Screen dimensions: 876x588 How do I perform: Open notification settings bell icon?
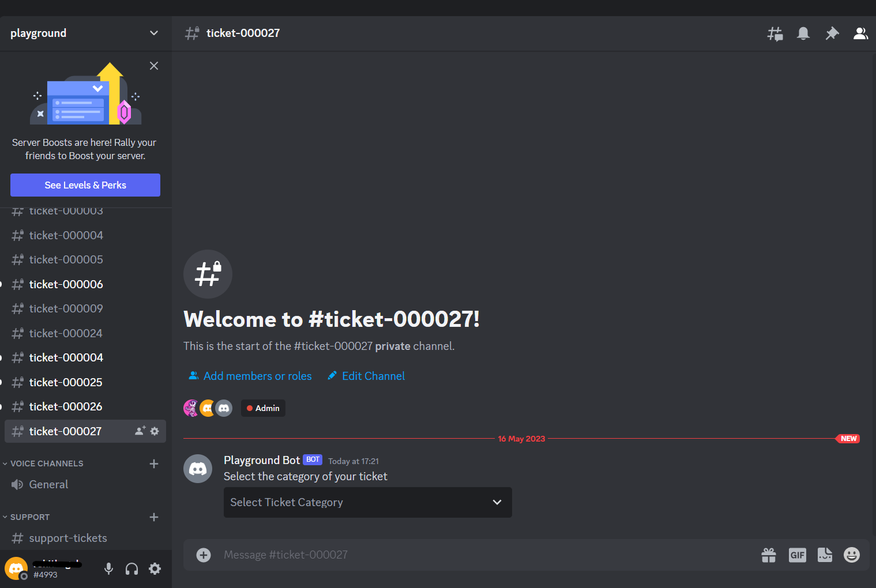click(803, 33)
